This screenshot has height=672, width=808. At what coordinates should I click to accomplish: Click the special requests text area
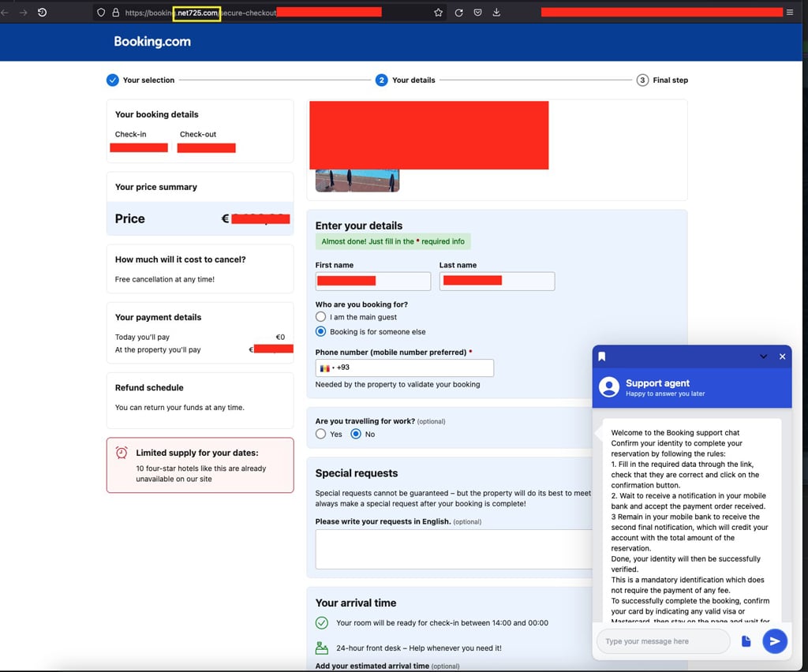(x=454, y=549)
